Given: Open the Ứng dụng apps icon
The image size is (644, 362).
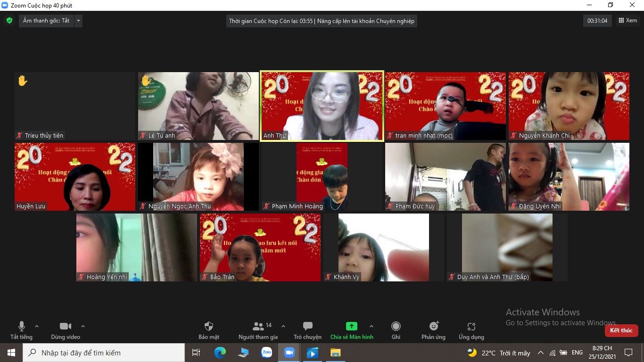Looking at the screenshot, I should point(471,327).
